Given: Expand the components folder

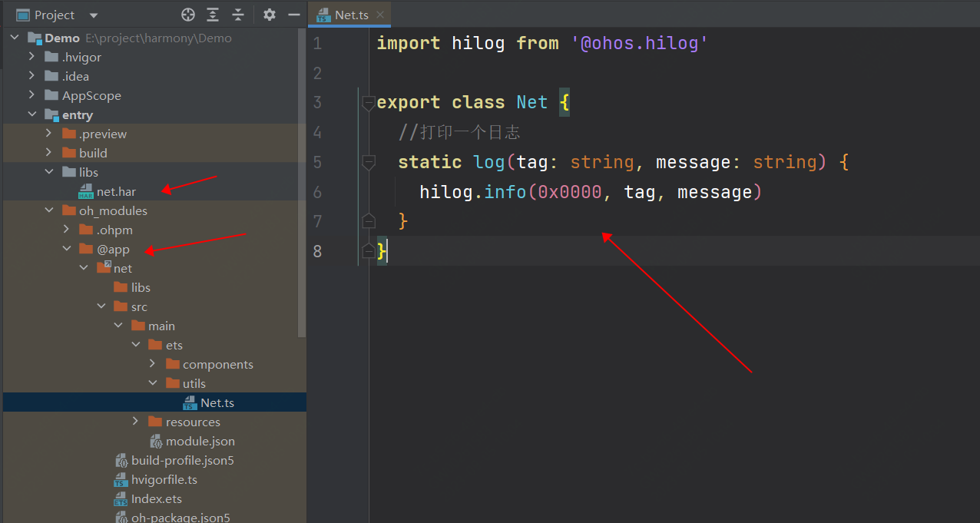Looking at the screenshot, I should [x=153, y=364].
